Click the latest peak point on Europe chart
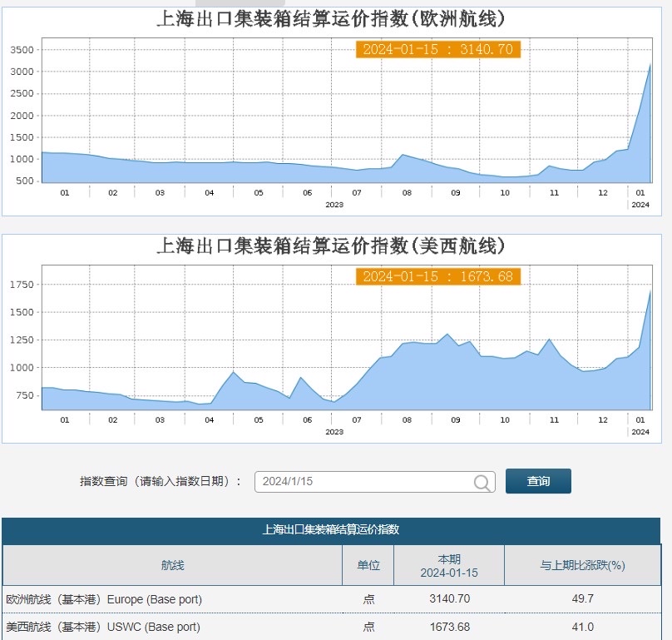This screenshot has width=672, height=640. [650, 64]
